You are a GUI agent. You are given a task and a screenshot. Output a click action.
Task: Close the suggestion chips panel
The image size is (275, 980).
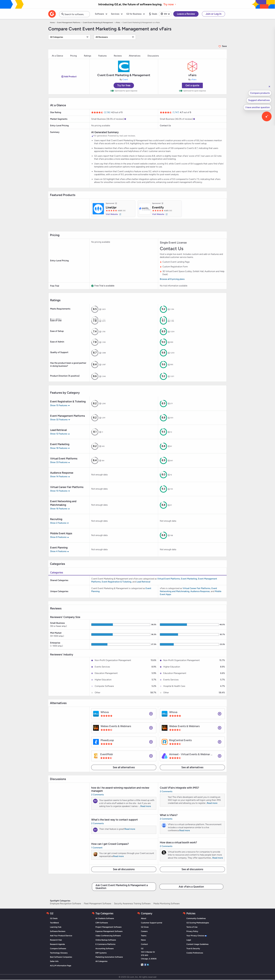269,86
